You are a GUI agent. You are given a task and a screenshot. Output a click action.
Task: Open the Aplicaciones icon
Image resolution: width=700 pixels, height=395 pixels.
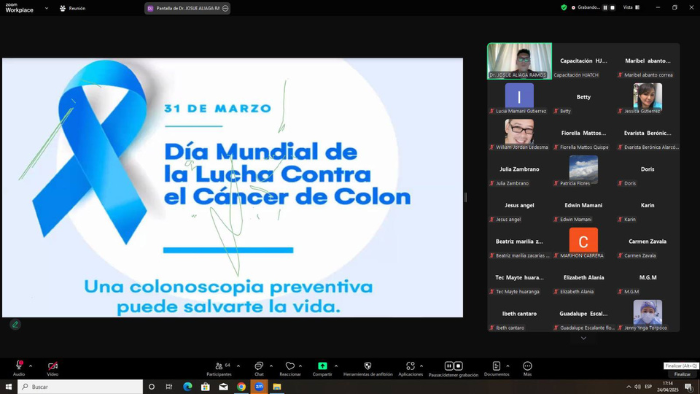click(x=410, y=366)
